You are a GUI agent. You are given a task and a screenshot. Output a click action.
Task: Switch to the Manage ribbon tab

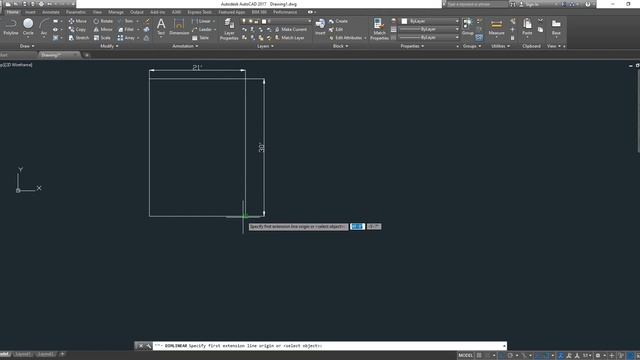click(116, 12)
